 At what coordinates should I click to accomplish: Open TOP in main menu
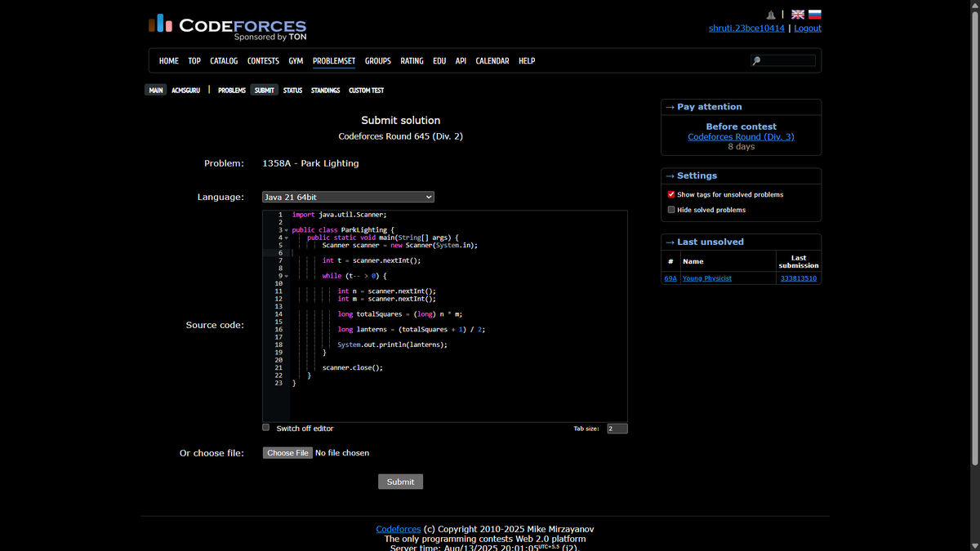click(194, 61)
